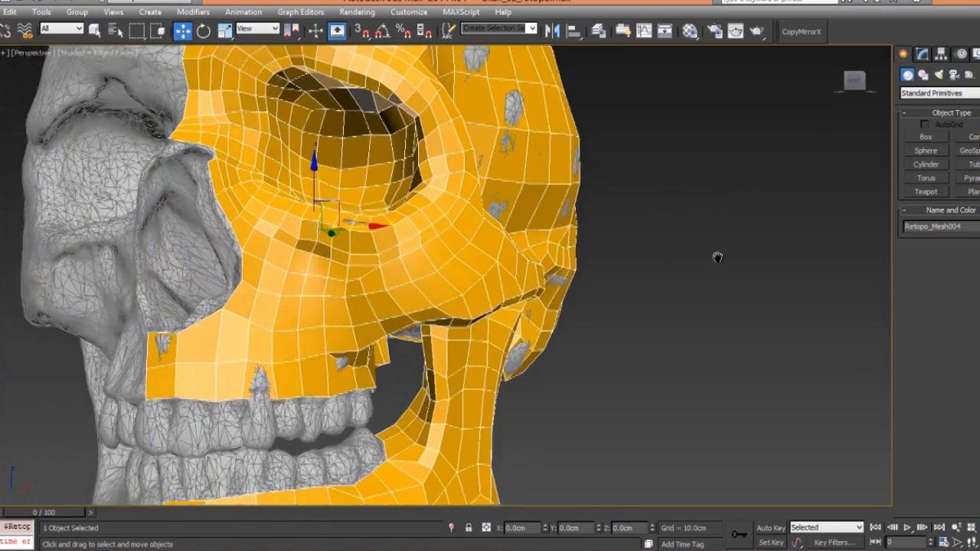
Task: Click the Key Filters button
Action: click(834, 543)
